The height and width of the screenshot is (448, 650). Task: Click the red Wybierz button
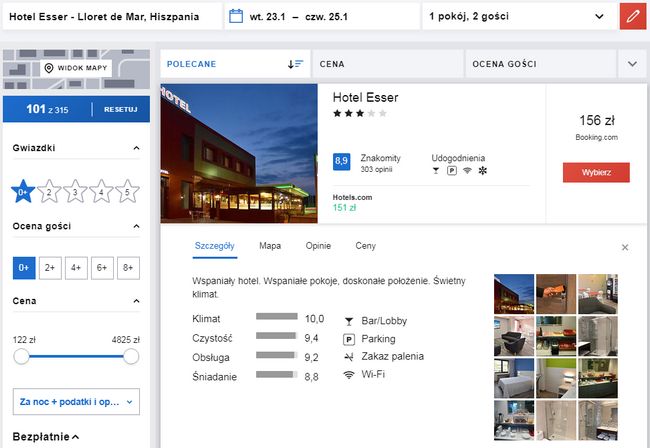pyautogui.click(x=596, y=172)
